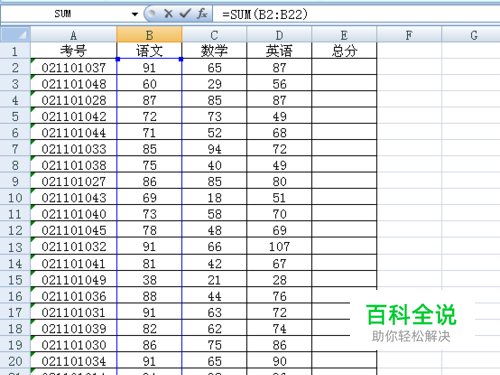Select column F header
The width and height of the screenshot is (500, 375).
[409, 35]
